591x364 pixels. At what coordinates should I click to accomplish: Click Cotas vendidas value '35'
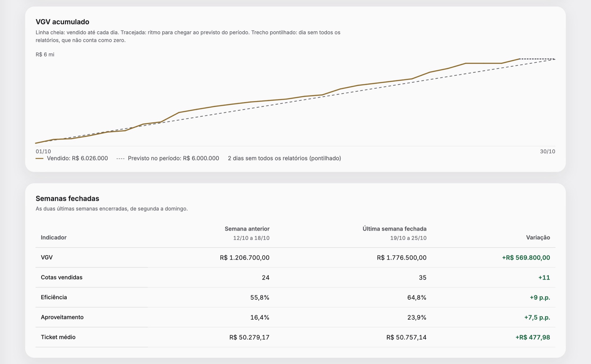click(423, 277)
